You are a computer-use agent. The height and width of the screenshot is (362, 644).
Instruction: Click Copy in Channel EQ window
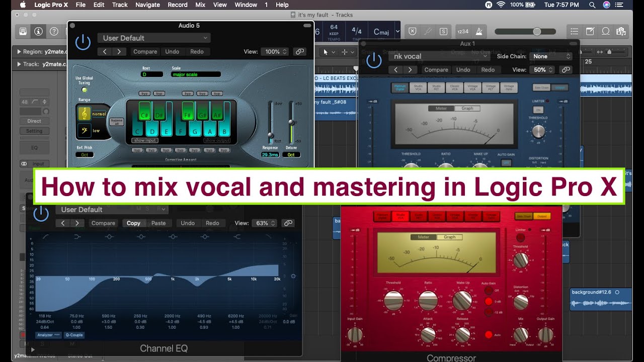tap(133, 223)
